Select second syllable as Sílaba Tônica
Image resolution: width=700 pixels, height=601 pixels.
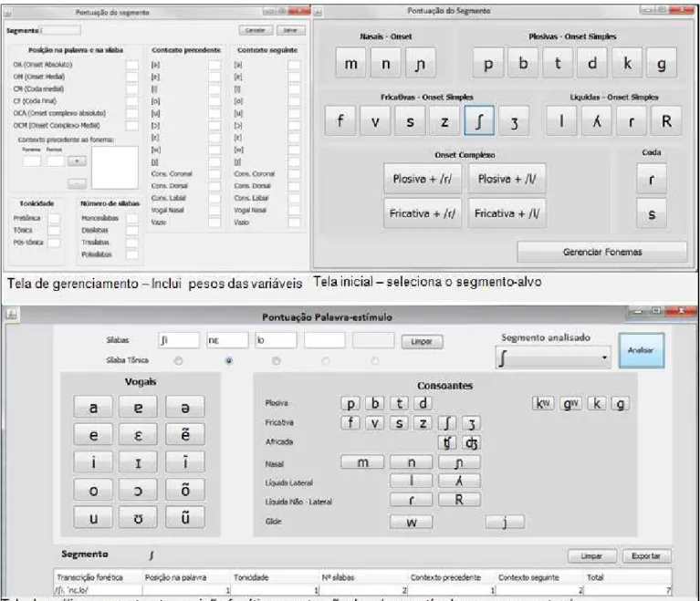[229, 360]
